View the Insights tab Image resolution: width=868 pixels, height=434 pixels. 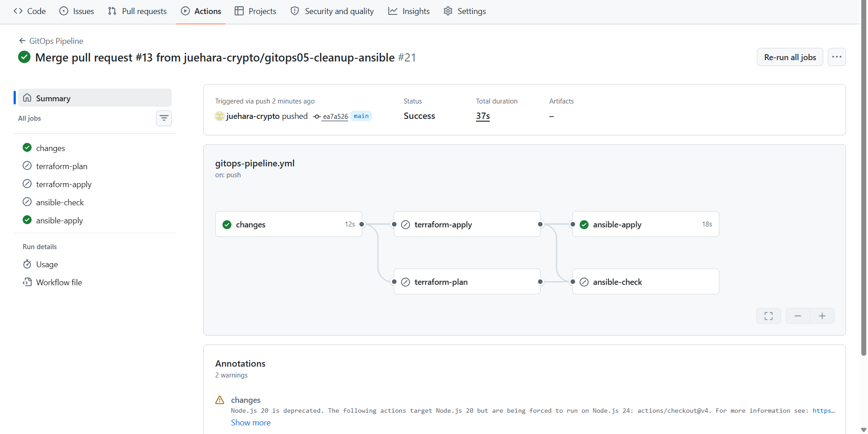[x=409, y=11]
